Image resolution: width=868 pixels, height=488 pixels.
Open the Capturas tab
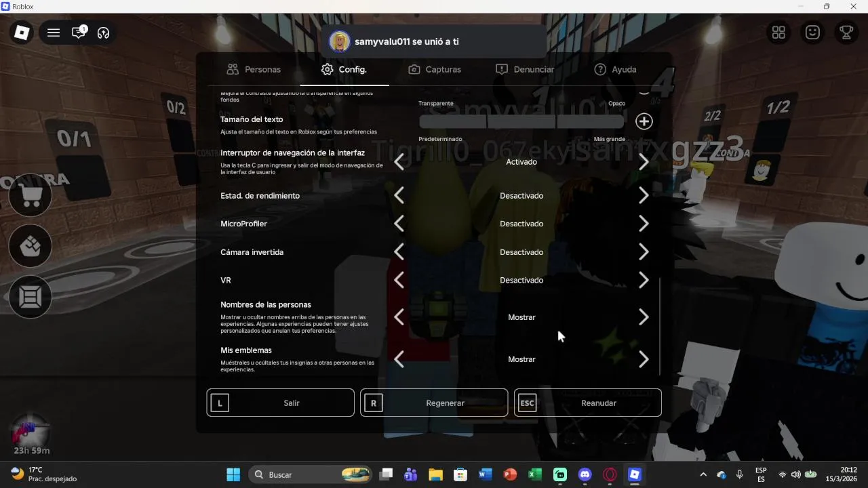[x=435, y=69]
